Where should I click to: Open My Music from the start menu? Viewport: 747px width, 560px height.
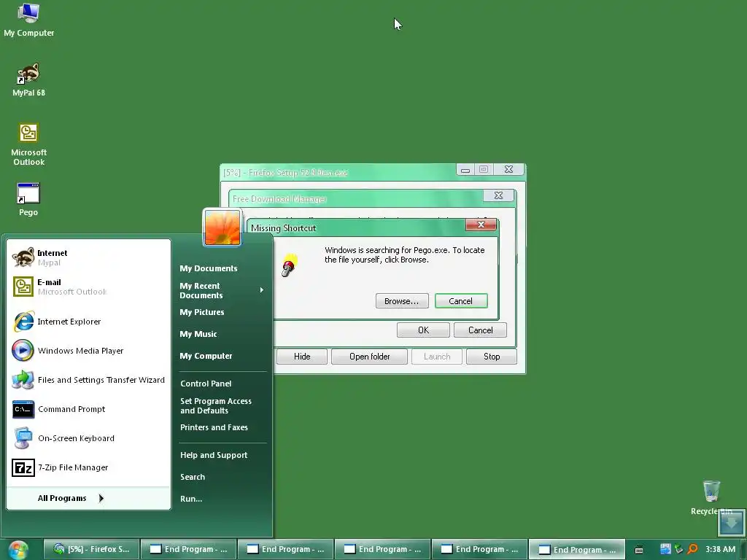[198, 334]
